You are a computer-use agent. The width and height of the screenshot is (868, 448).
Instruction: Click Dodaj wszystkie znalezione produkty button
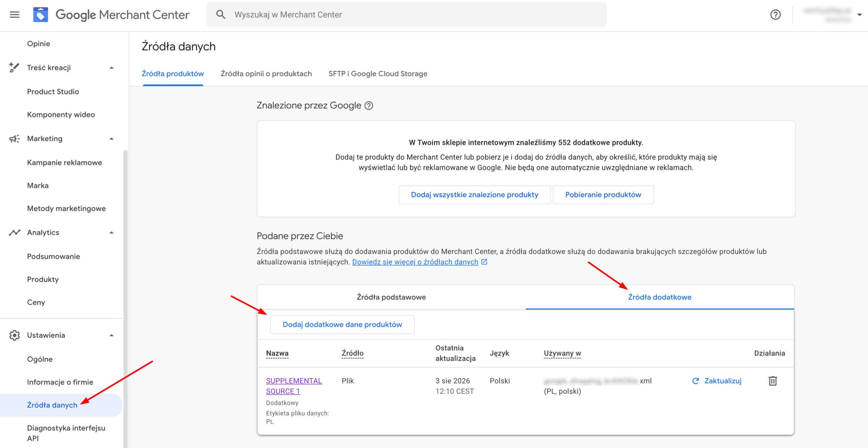(474, 195)
